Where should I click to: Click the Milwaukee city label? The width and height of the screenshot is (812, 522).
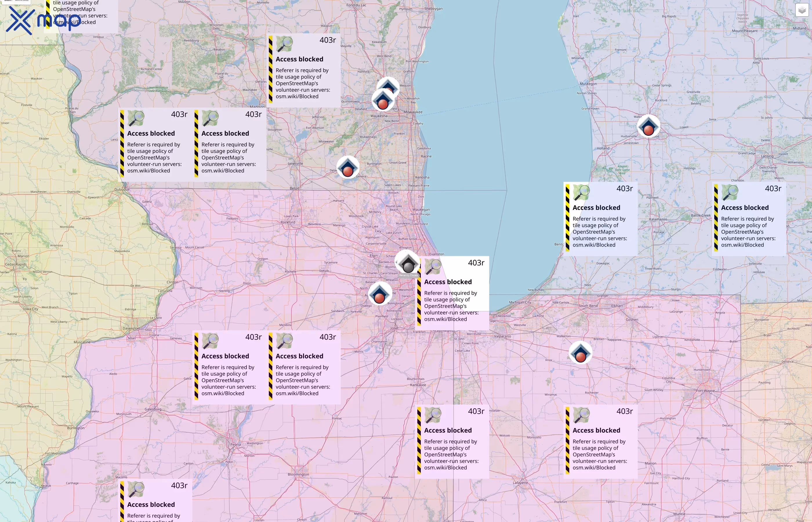click(x=413, y=112)
